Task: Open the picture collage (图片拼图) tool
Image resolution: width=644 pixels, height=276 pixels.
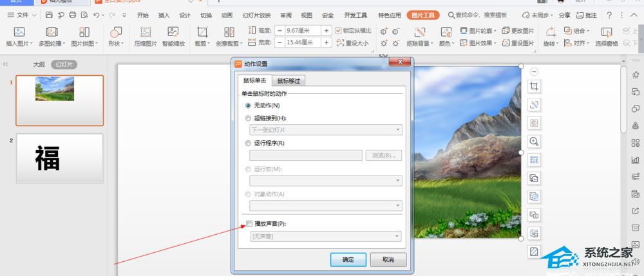Action: [x=84, y=37]
